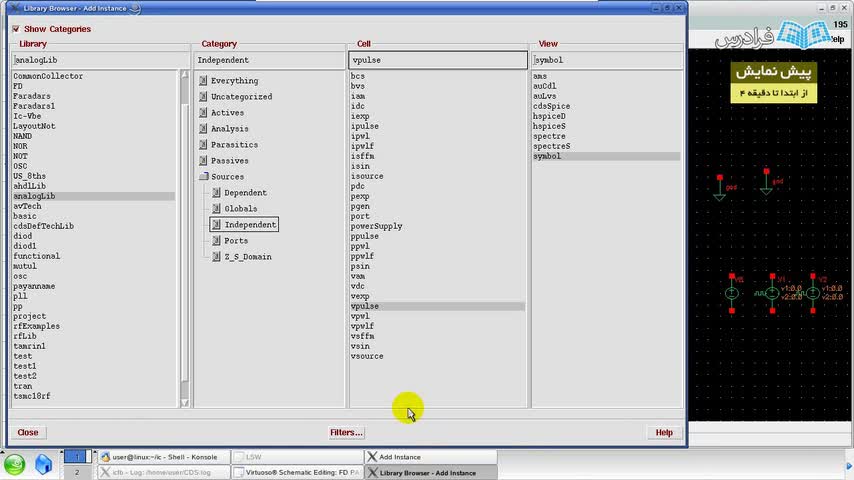Viewport: 854px width, 480px height.
Task: Click library list scrollbar up arrow
Action: coord(185,75)
